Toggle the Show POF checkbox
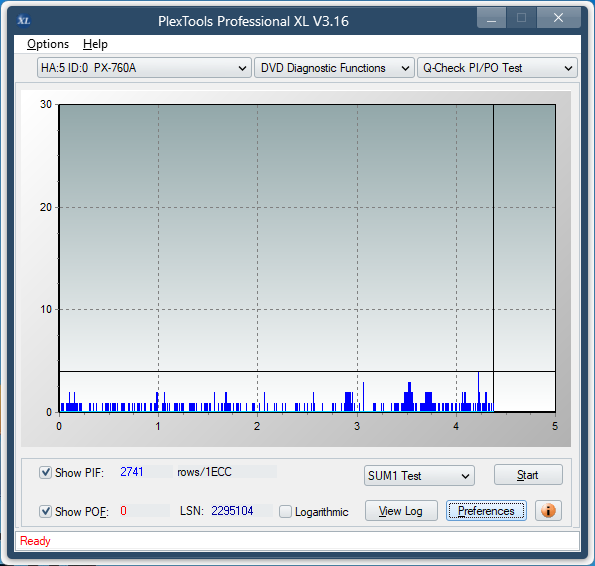595x566 pixels. (x=46, y=511)
